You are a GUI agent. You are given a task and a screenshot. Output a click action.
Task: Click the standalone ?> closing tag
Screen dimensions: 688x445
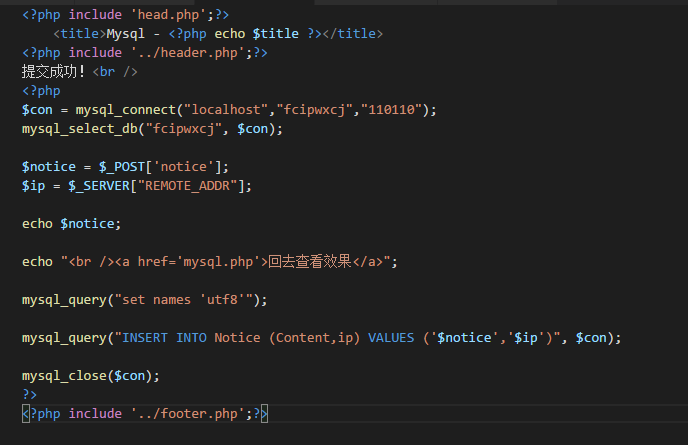[x=29, y=395]
